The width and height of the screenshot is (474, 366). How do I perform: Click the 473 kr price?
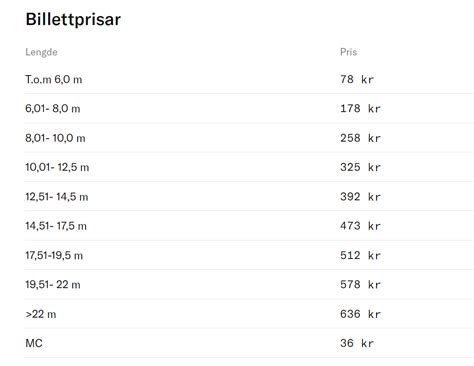pyautogui.click(x=360, y=226)
